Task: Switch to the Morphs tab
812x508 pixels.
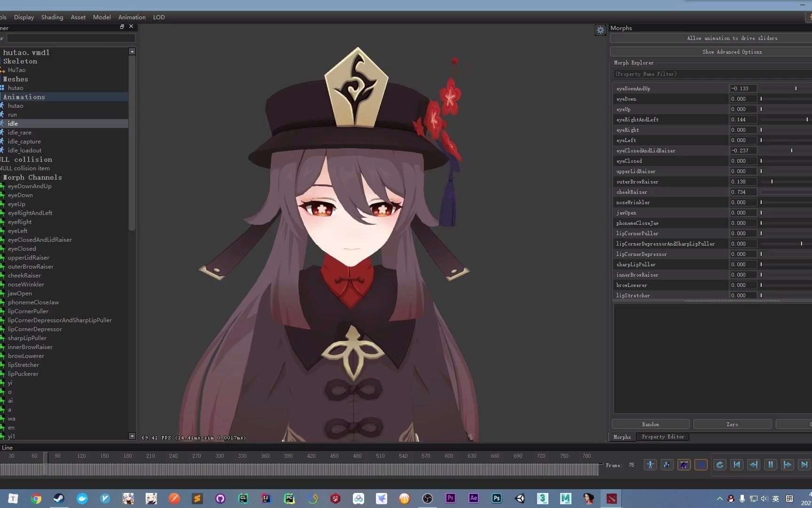Action: pyautogui.click(x=622, y=437)
